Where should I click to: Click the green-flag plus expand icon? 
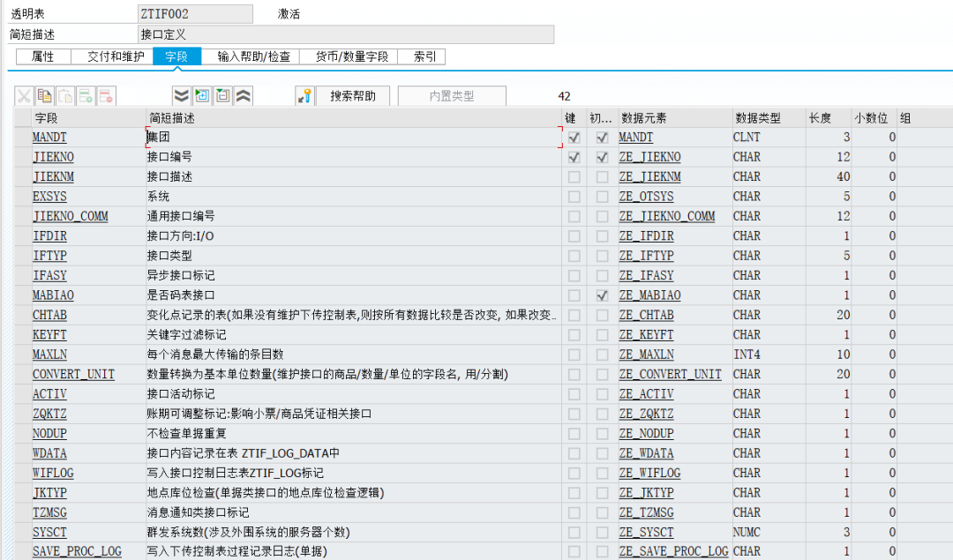(x=202, y=96)
